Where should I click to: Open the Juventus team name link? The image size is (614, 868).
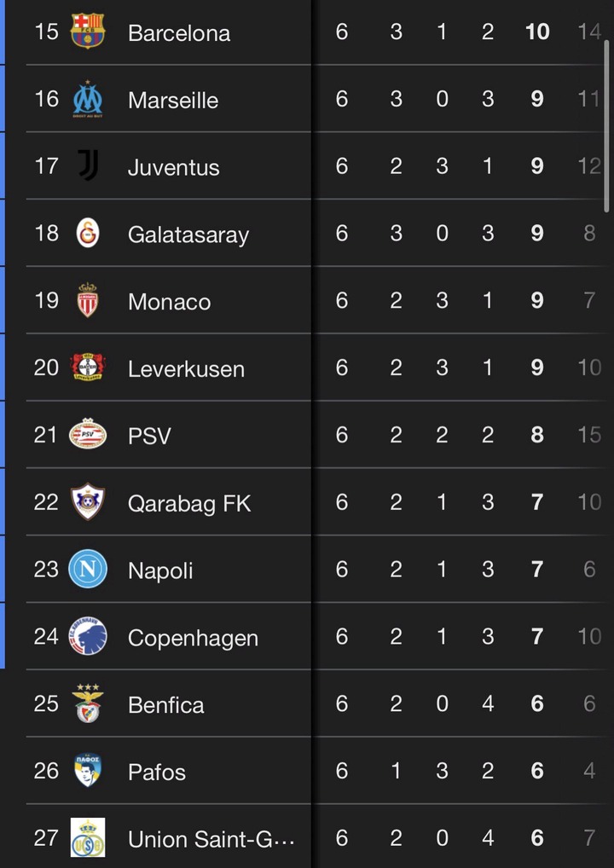tap(174, 167)
